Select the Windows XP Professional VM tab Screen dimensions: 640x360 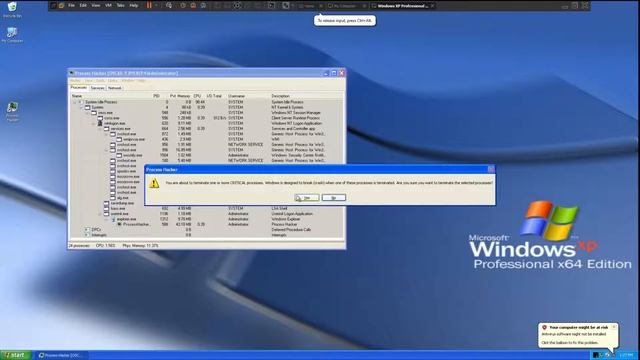coord(402,6)
